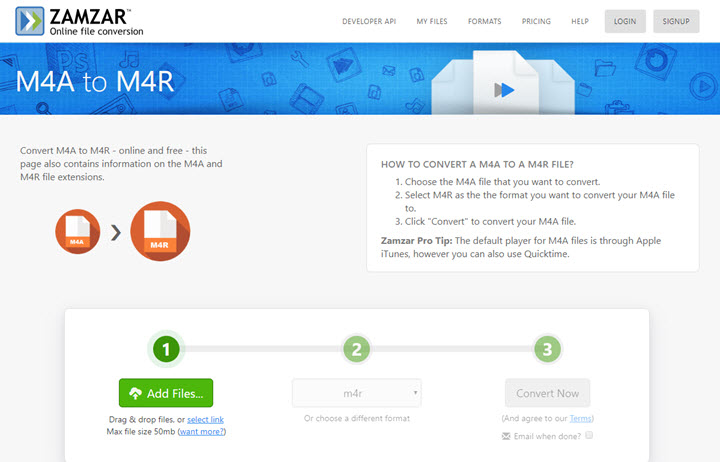This screenshot has width=720, height=462.
Task: Open the m4r format dropdown
Action: (x=356, y=393)
